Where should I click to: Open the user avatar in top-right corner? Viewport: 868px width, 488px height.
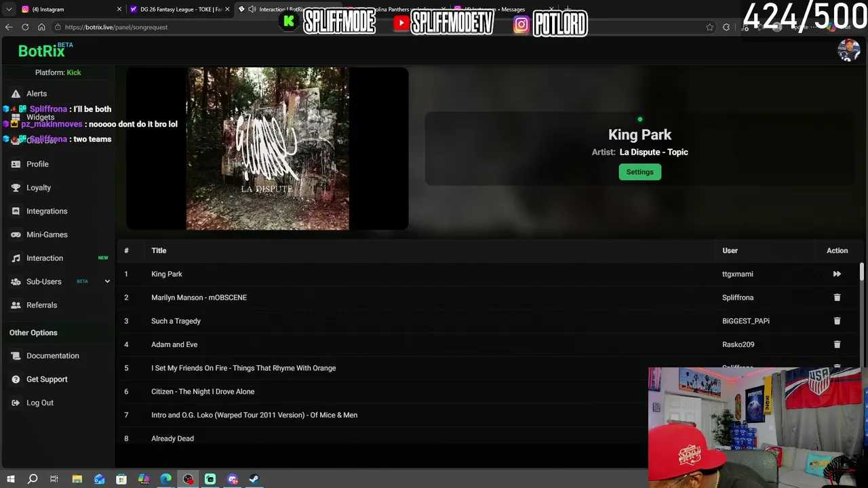849,50
